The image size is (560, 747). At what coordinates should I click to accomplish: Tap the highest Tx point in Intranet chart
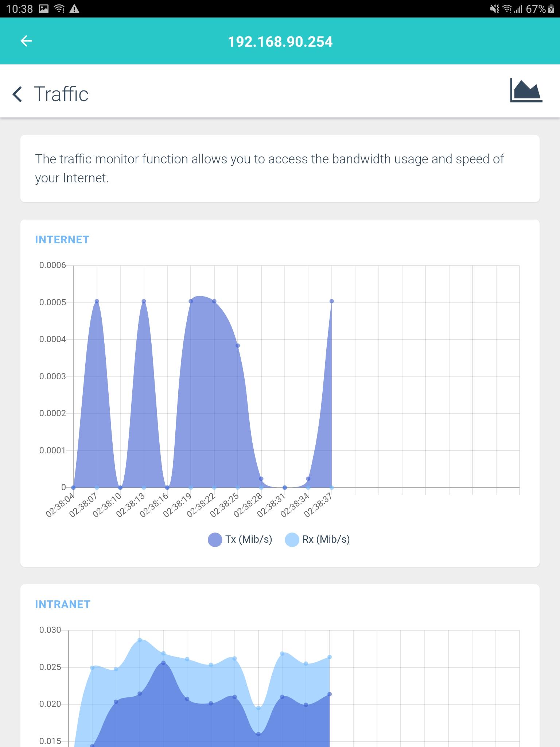[x=163, y=663]
